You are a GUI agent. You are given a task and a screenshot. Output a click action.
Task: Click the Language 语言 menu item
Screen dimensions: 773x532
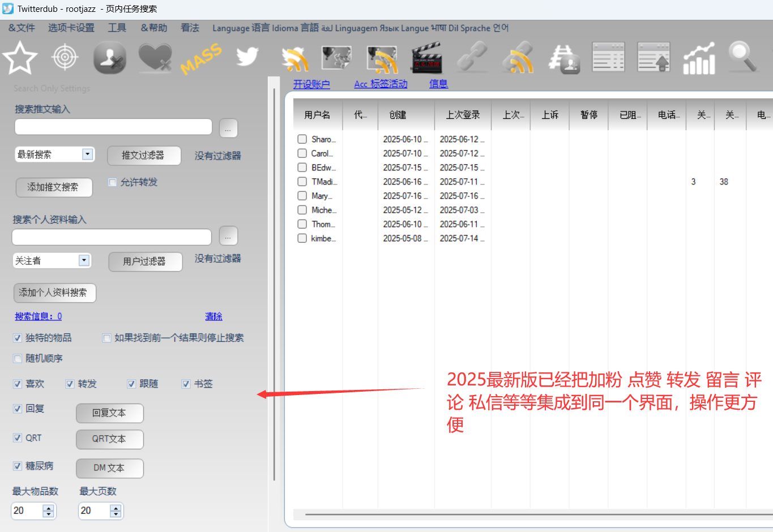click(241, 28)
